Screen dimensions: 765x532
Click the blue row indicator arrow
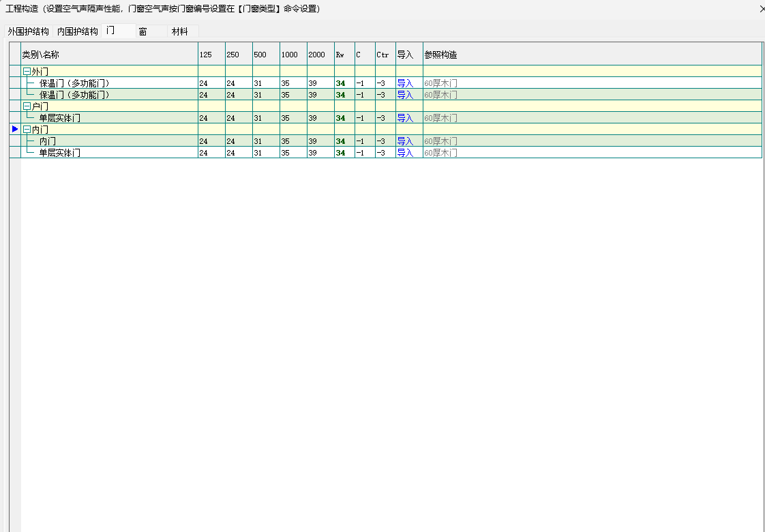[x=15, y=129]
